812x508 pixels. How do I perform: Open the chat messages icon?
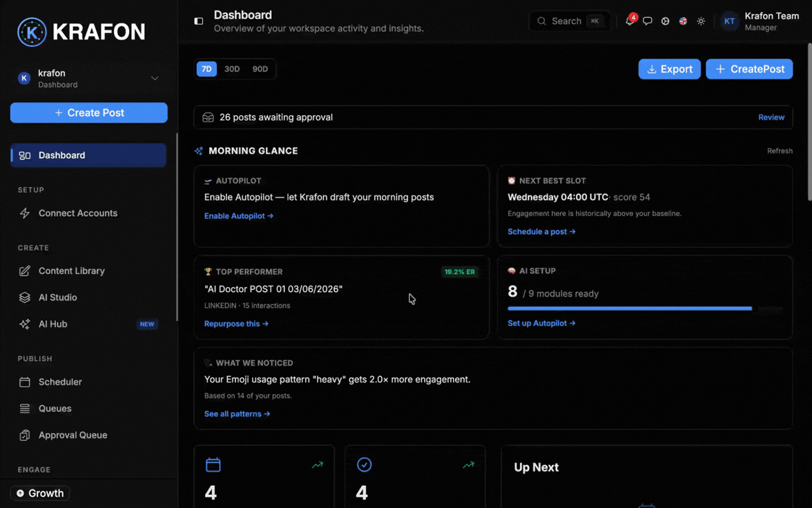point(648,21)
